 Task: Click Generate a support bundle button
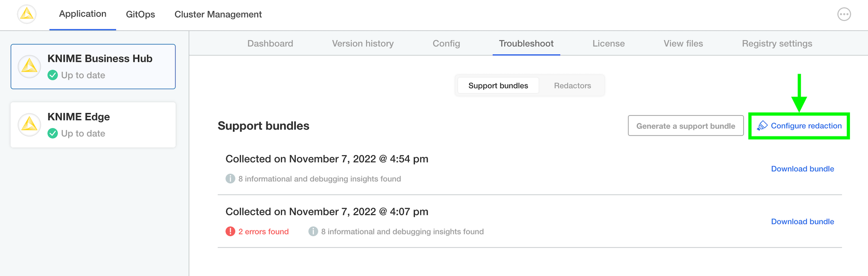[x=685, y=126]
